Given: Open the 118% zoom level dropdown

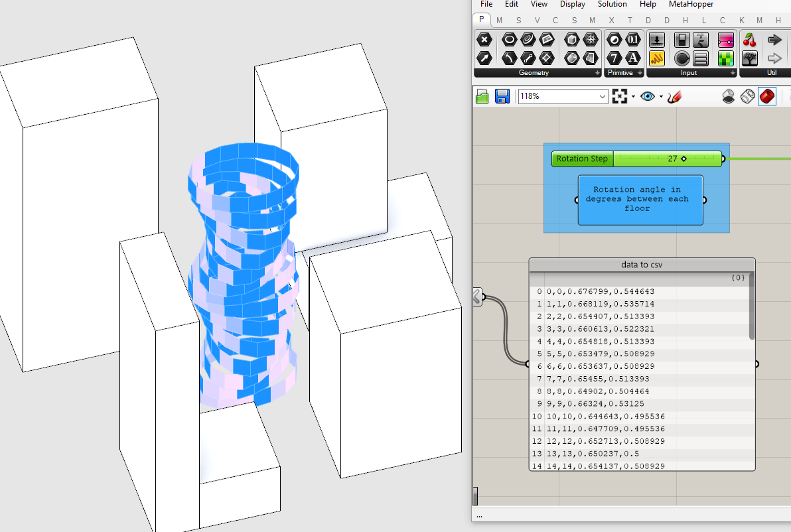Looking at the screenshot, I should [x=602, y=96].
